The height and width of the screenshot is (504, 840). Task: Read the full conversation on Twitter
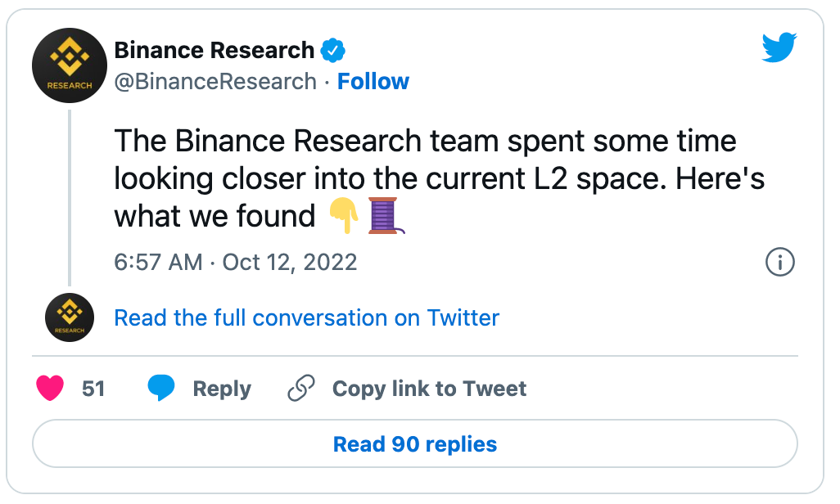(306, 317)
